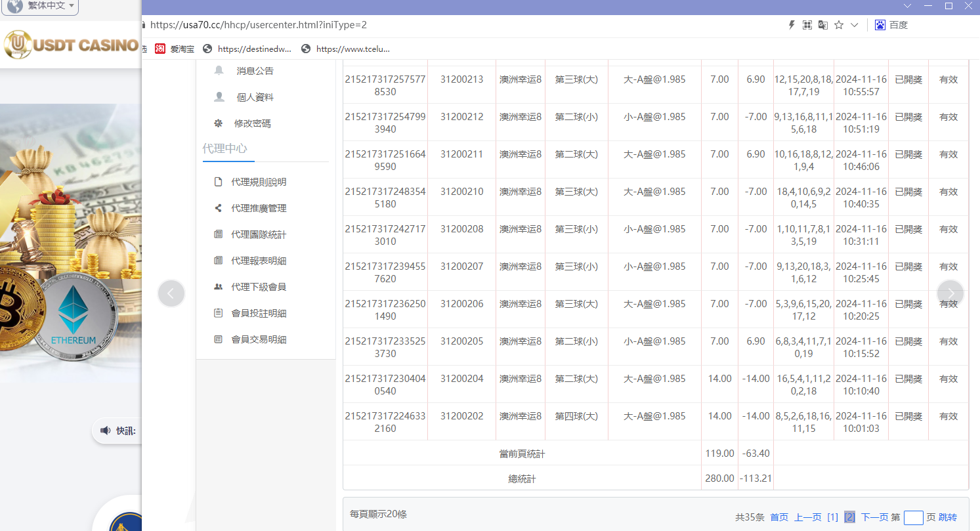This screenshot has height=531, width=980.
Task: Type in the page number jump field
Action: [914, 517]
